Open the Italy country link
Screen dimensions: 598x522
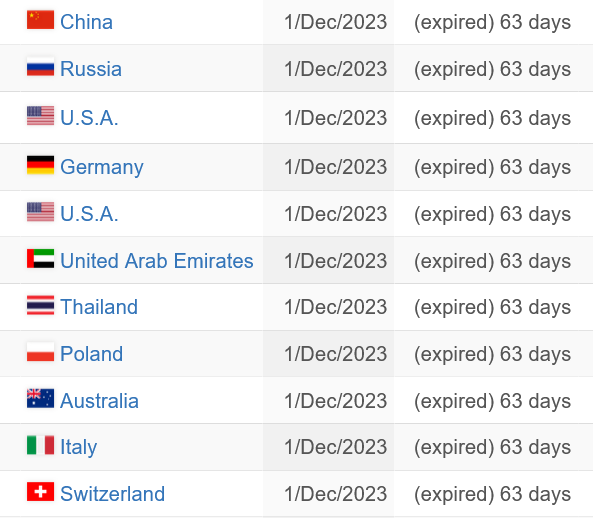[x=79, y=447]
